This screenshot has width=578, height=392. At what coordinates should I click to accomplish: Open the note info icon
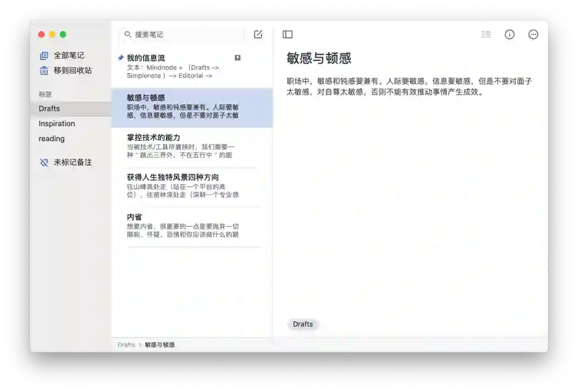509,35
